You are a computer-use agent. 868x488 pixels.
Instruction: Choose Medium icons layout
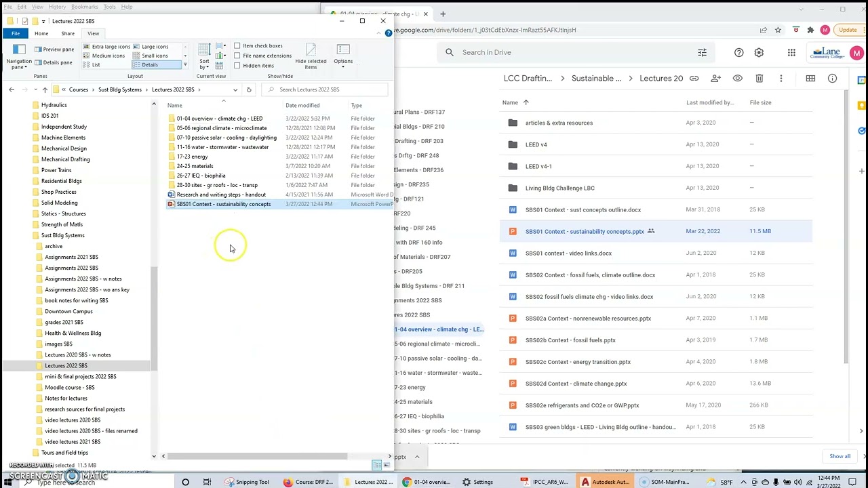point(104,56)
